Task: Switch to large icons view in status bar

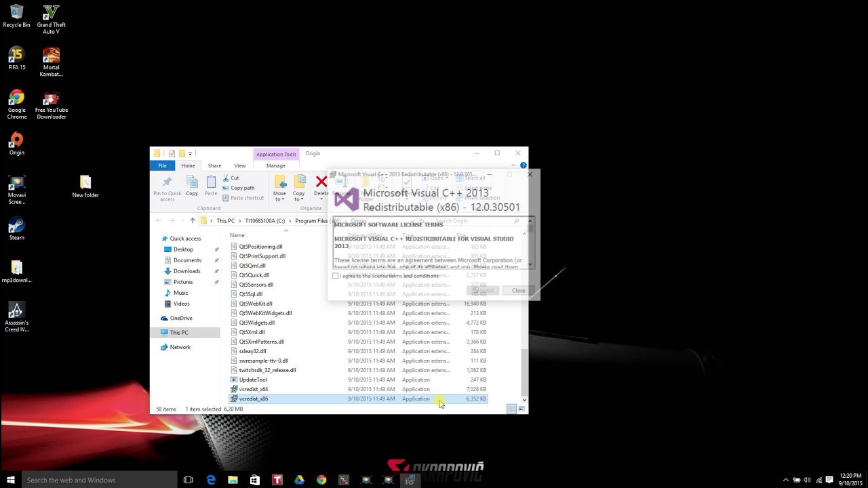Action: coord(521,409)
